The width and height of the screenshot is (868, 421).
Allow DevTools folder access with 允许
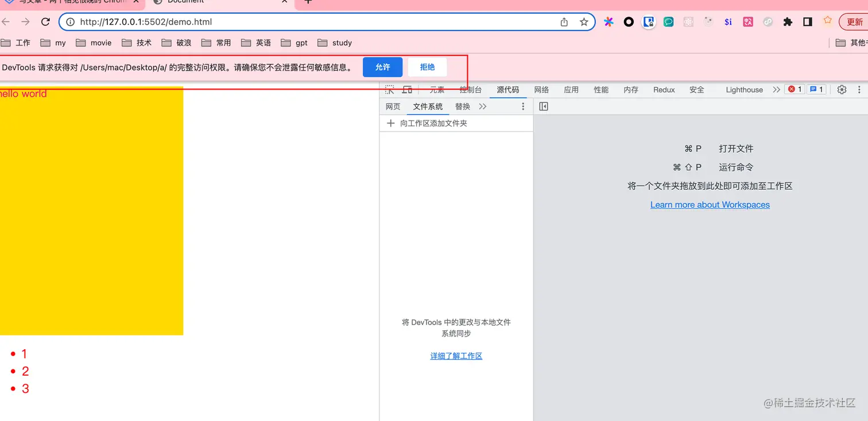click(x=383, y=67)
